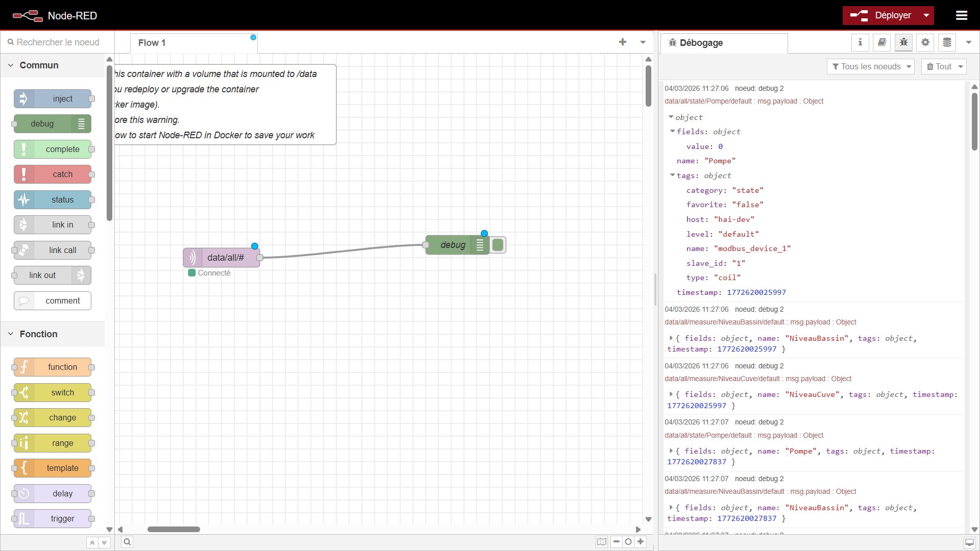Clear debug messages with Tout button
The image size is (980, 551).
click(939, 67)
